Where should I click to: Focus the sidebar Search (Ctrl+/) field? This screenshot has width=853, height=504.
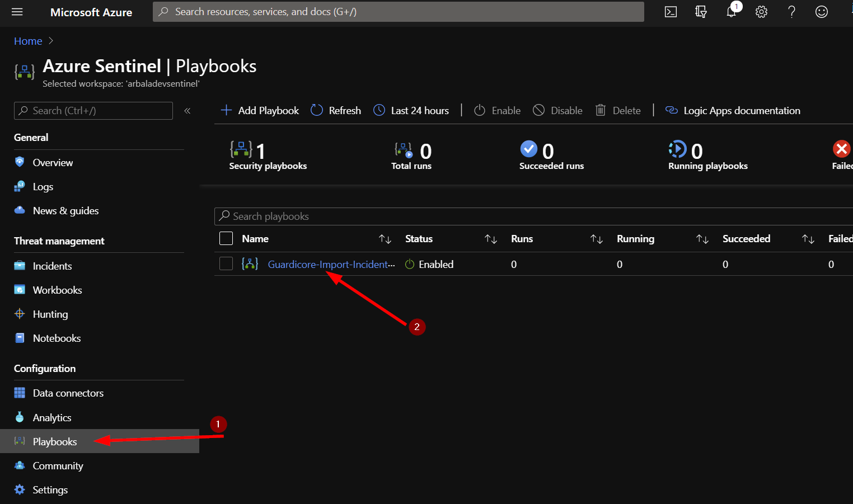tap(93, 111)
